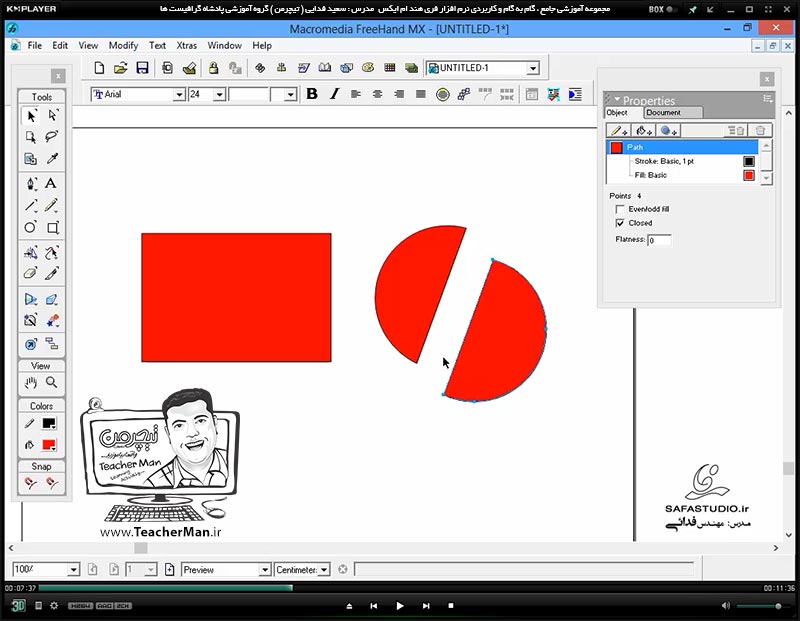This screenshot has height=621, width=800.
Task: Click the red fill color swatch in Colors
Action: pos(49,445)
